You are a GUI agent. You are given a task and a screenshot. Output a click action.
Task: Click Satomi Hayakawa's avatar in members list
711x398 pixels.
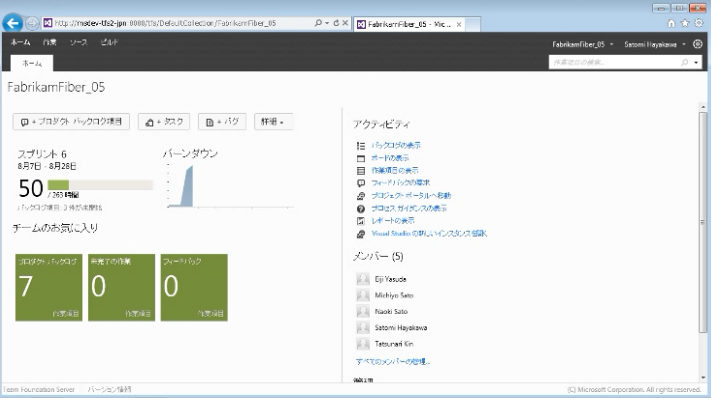coord(363,327)
